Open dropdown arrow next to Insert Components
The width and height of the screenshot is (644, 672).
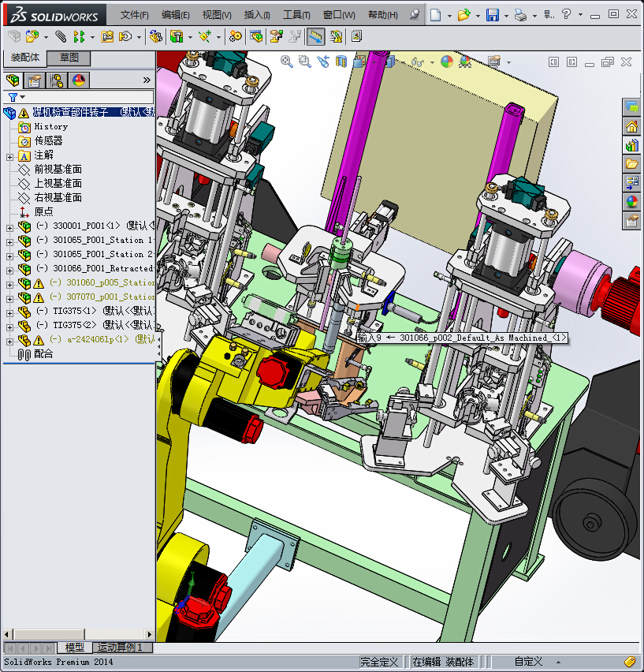click(x=46, y=37)
